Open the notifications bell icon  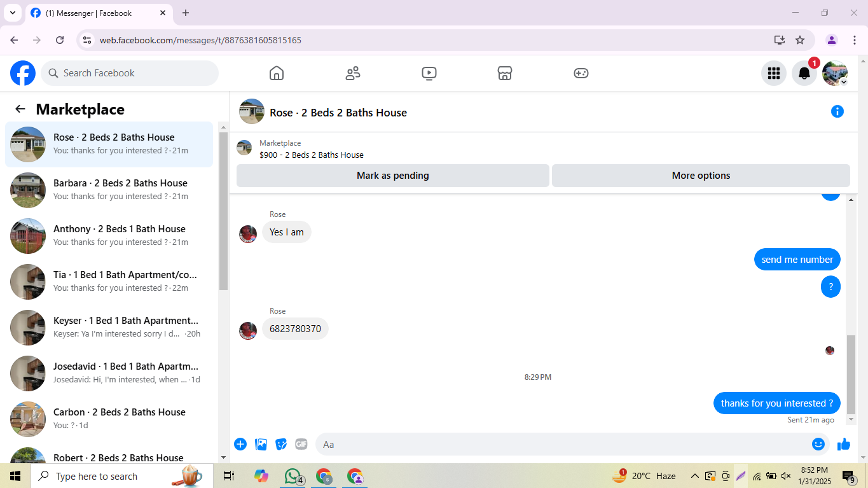coord(804,73)
